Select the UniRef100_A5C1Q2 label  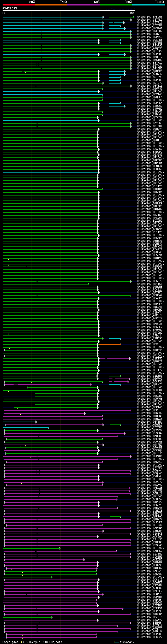tap(150, 60)
